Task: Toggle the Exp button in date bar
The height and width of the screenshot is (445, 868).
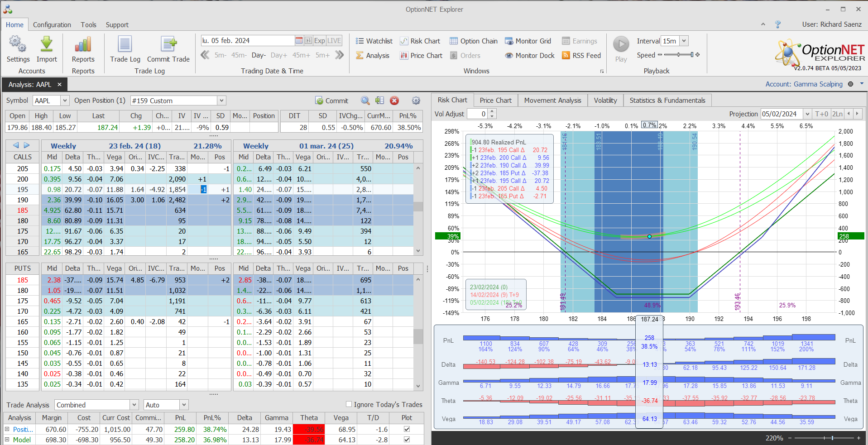Action: point(320,40)
